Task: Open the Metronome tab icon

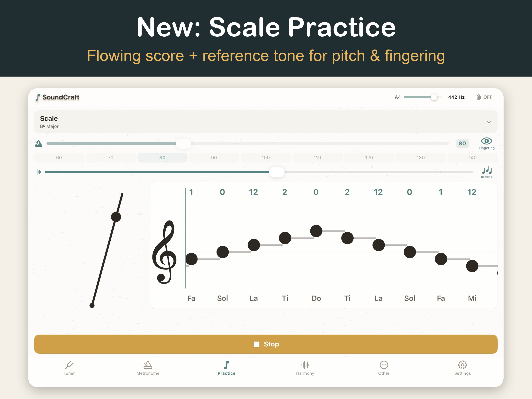Action: 148,365
